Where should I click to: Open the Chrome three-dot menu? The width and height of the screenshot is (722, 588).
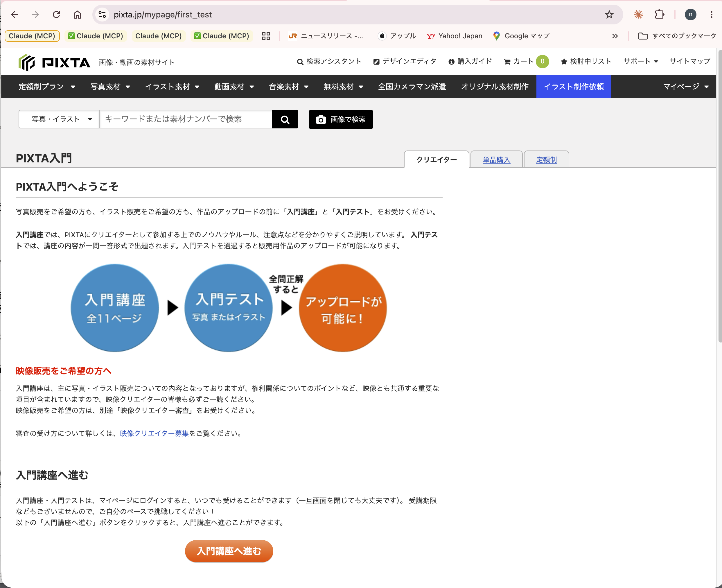click(711, 15)
